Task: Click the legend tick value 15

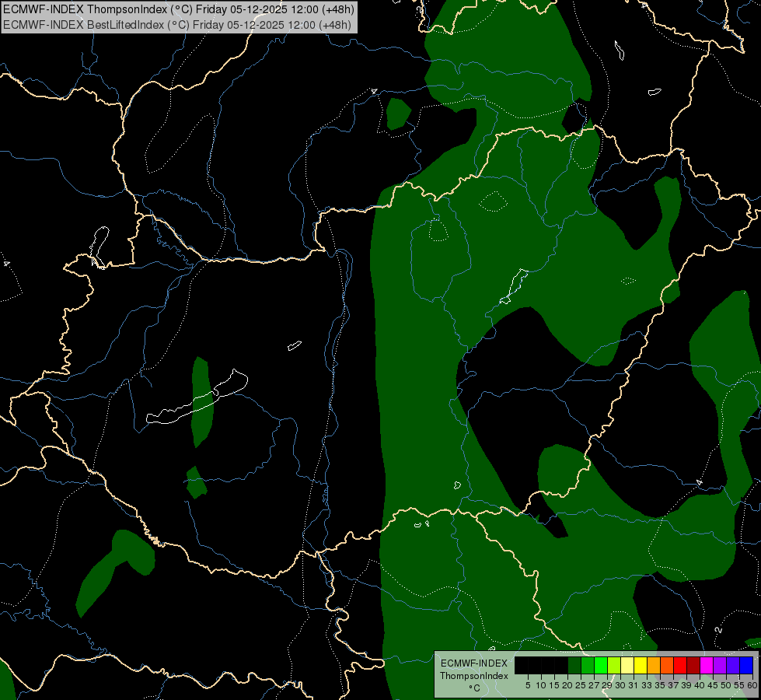Action: pyautogui.click(x=554, y=685)
